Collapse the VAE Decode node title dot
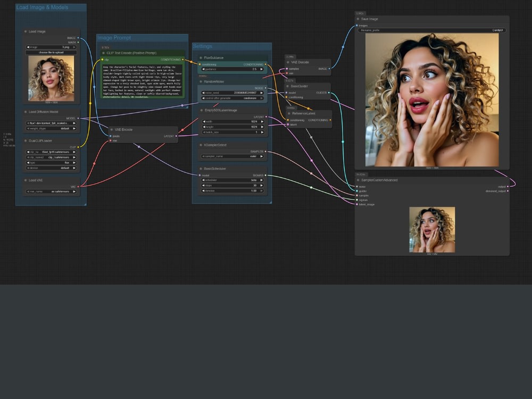532x399 pixels. tap(288, 62)
